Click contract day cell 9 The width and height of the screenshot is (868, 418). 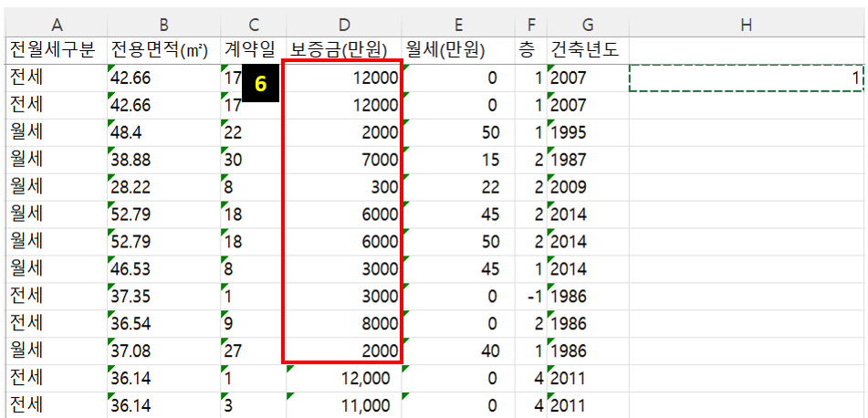tap(253, 324)
